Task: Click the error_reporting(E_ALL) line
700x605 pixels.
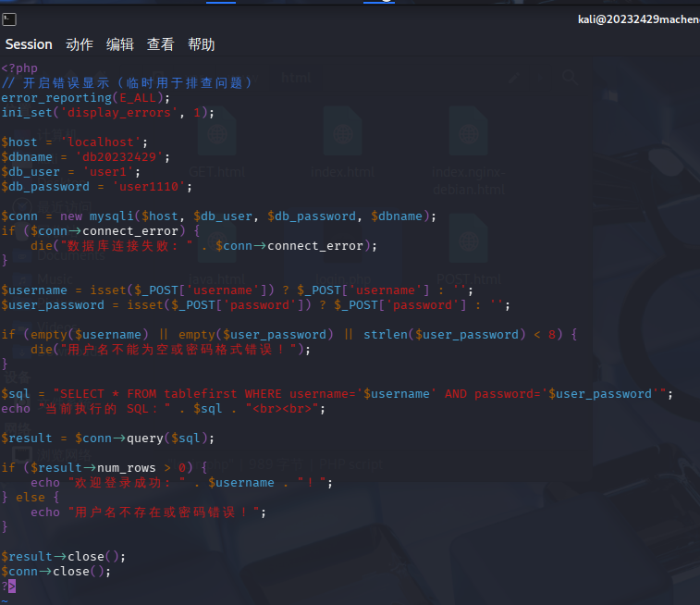Action: coord(86,98)
